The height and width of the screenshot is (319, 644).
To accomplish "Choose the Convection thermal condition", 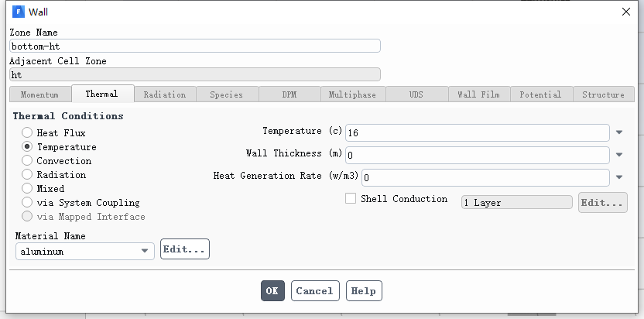I will [27, 160].
